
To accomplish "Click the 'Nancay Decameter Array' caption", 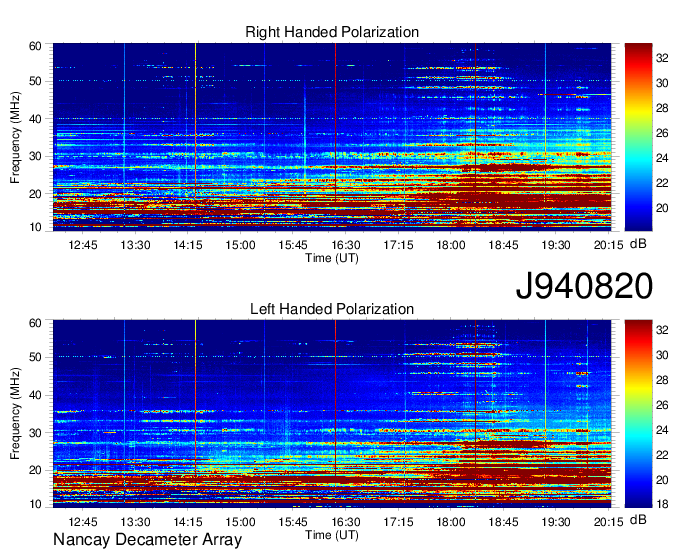I will point(147,540).
